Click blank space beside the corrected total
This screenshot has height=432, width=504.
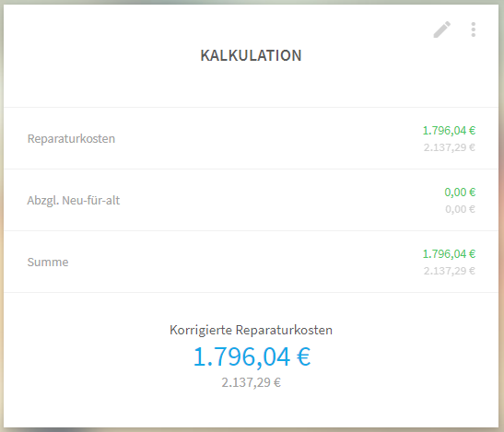[402, 356]
